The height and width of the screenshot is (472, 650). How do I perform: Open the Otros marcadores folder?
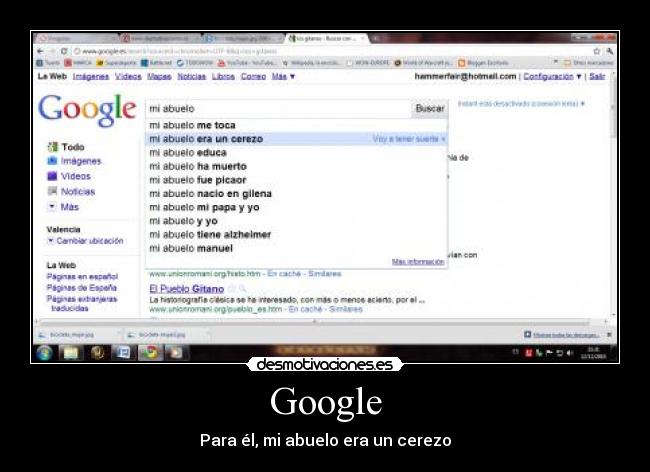589,63
